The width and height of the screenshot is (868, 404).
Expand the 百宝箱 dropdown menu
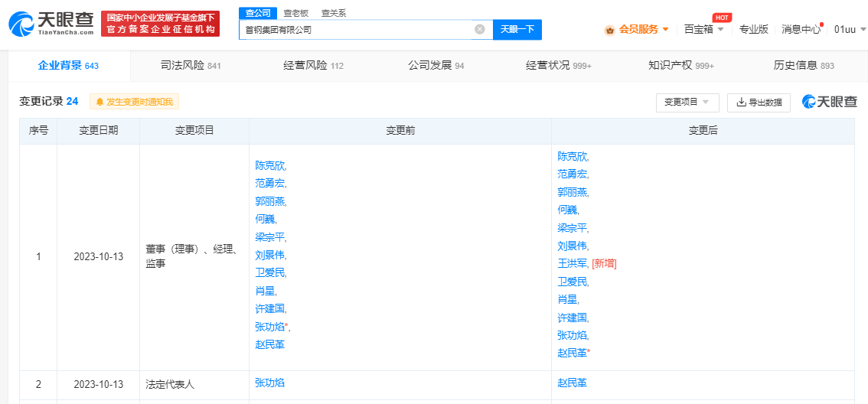click(x=720, y=30)
